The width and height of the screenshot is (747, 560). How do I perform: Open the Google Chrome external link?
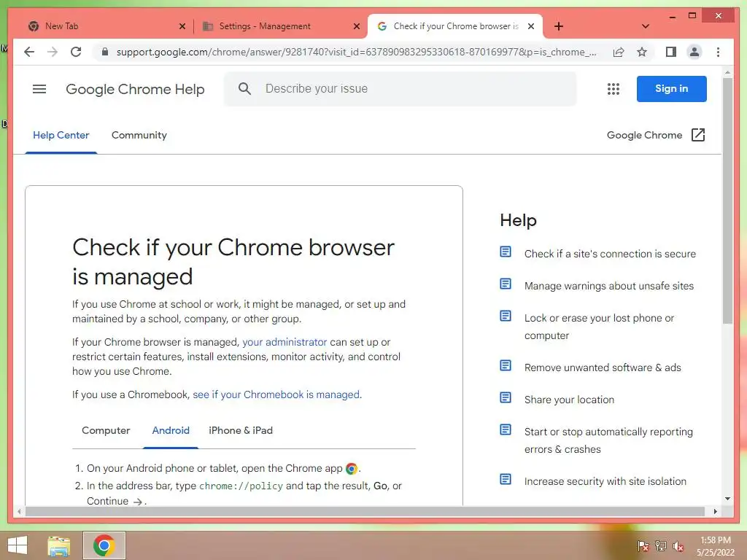(656, 135)
